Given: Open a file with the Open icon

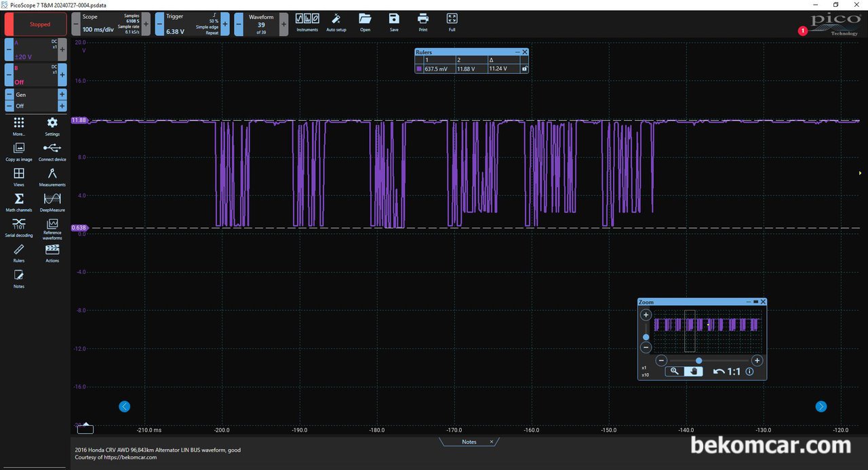Looking at the screenshot, I should click(x=365, y=22).
